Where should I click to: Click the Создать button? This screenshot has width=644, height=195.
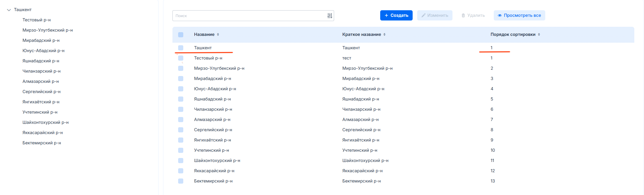[396, 15]
